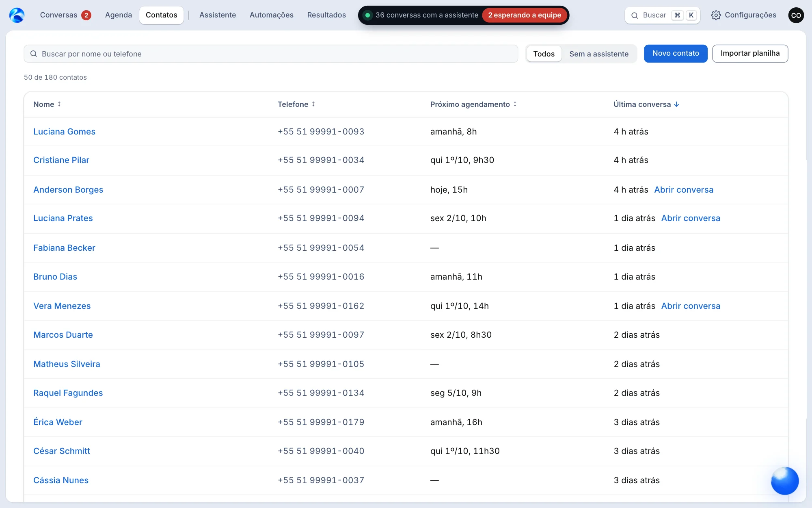Click appointment "hoje, 15h"
This screenshot has height=508, width=812.
(x=449, y=190)
